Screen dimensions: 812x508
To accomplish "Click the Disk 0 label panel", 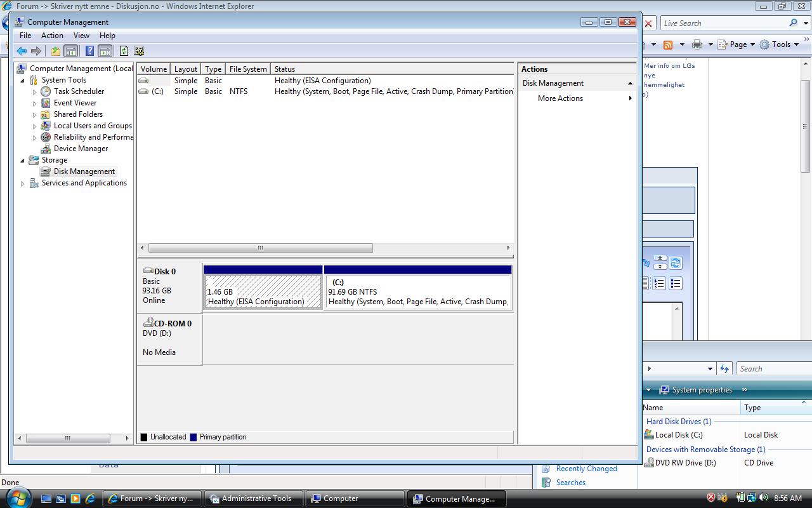I will [169, 286].
